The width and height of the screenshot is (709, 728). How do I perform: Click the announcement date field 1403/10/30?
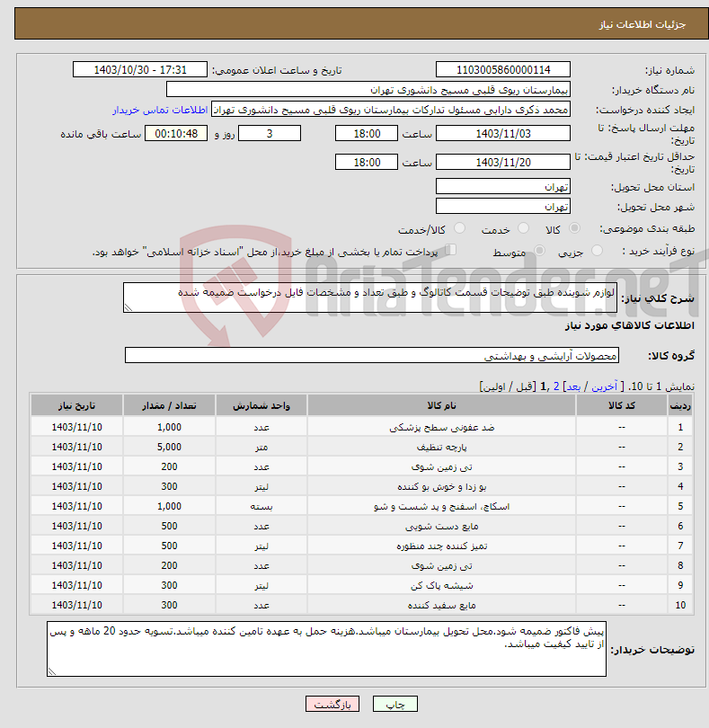coord(140,69)
